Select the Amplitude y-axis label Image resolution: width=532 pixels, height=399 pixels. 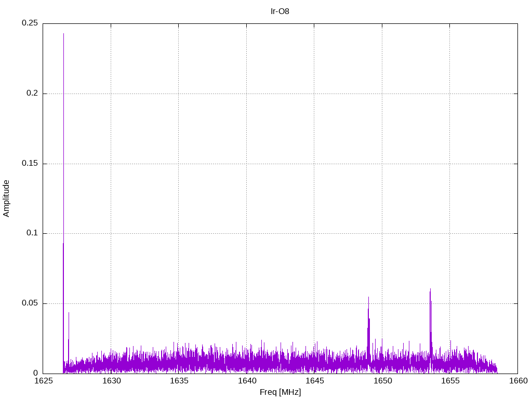pyautogui.click(x=7, y=198)
